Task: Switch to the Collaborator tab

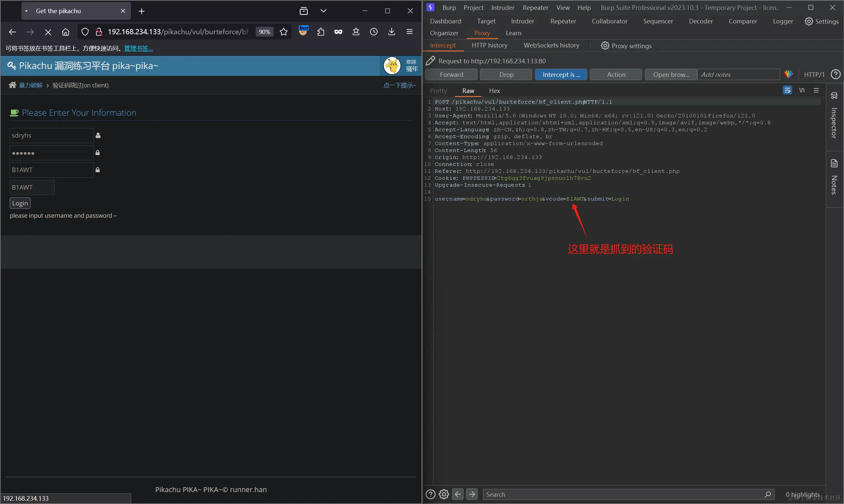Action: click(x=610, y=21)
